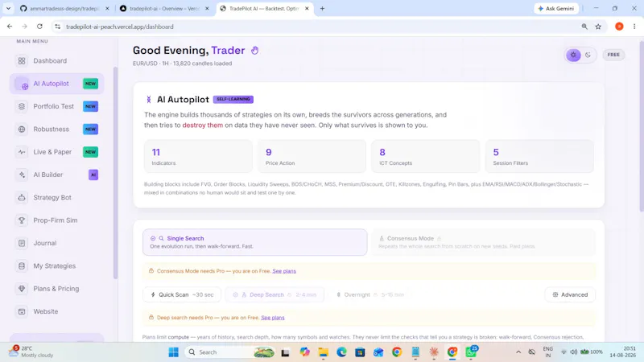Click the FREE plan badge
Viewport: 644px width, 362px height.
coord(613,55)
